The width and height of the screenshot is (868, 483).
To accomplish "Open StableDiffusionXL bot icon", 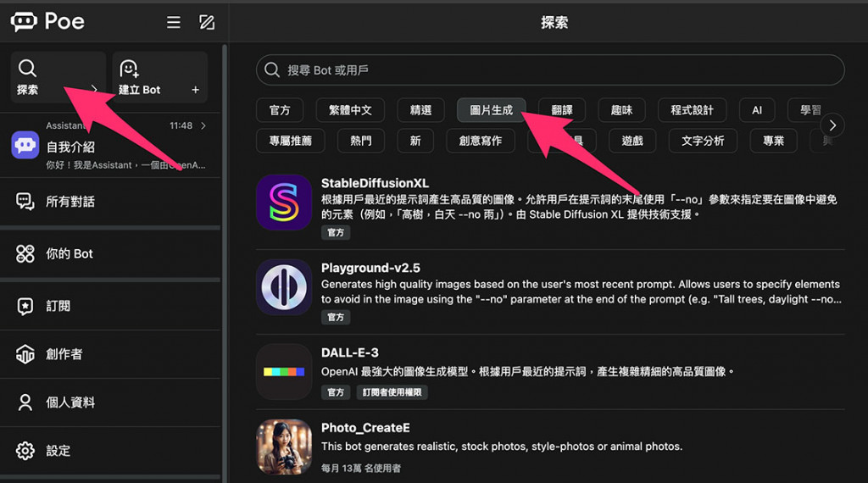I will [x=284, y=202].
